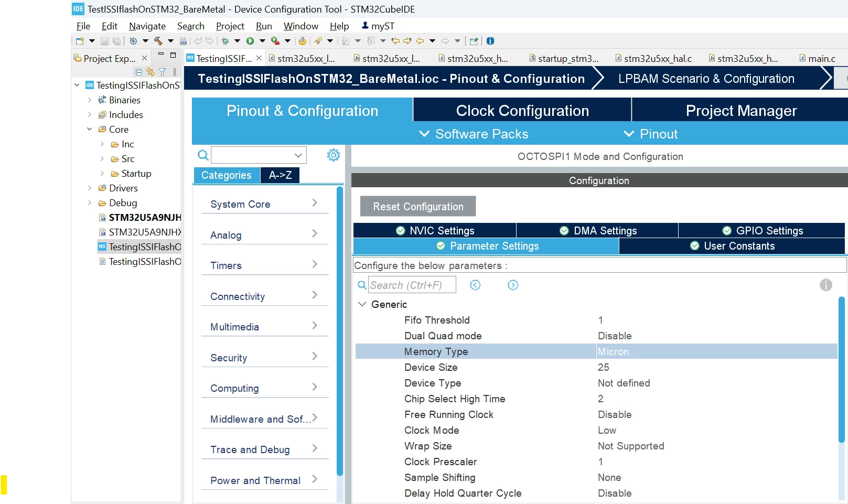Click the hammer Build icon
The height and width of the screenshot is (504, 848).
pos(158,41)
